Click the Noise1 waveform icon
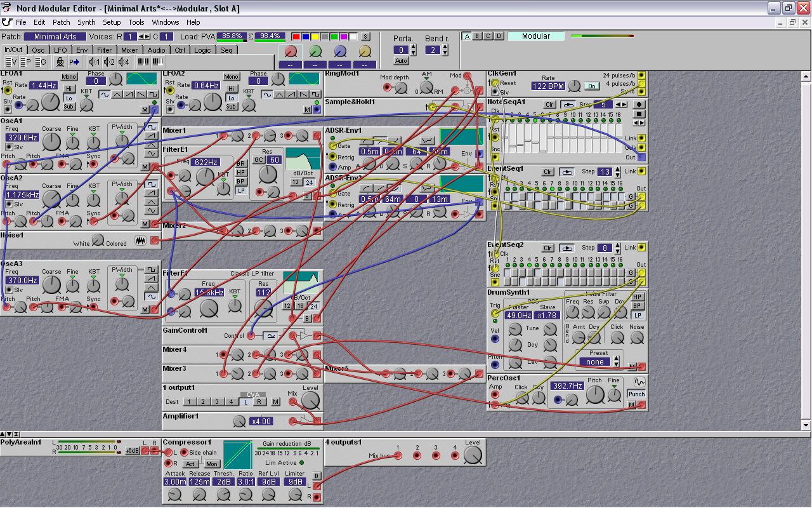This screenshot has height=508, width=812. (x=140, y=241)
